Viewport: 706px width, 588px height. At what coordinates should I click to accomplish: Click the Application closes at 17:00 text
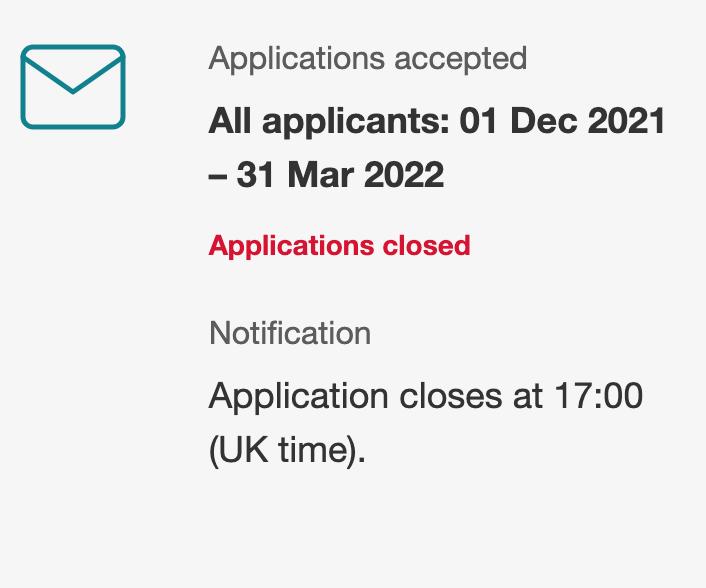click(425, 397)
